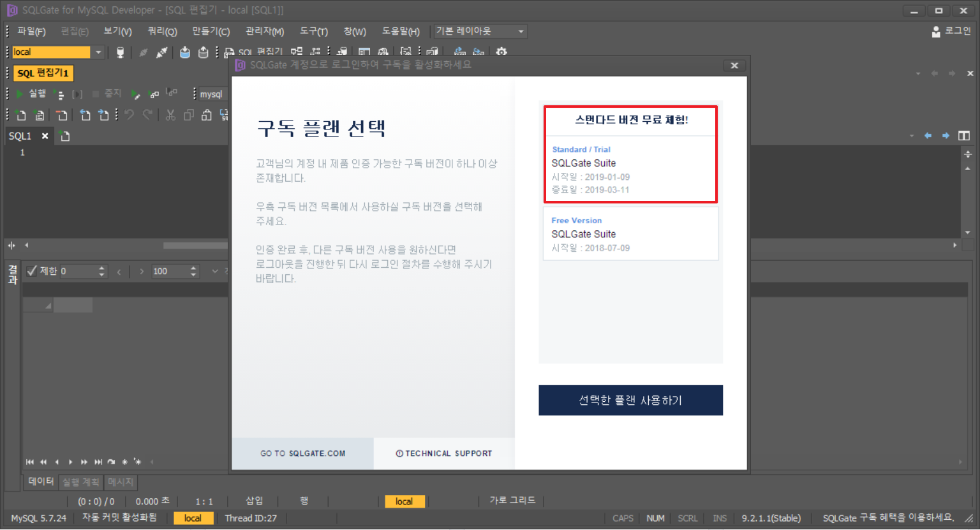Open the 기본 레이아웃 layout dropdown
This screenshot has width=980, height=530.
(521, 31)
